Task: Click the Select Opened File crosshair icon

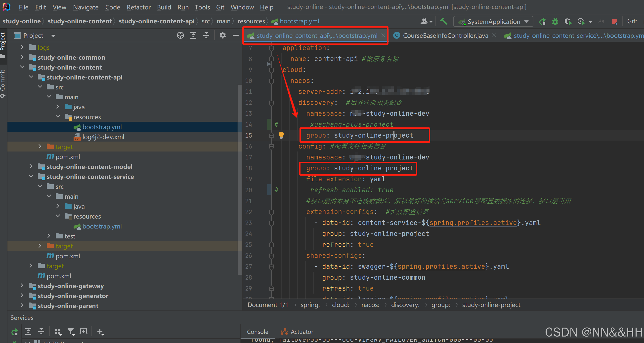Action: 180,36
